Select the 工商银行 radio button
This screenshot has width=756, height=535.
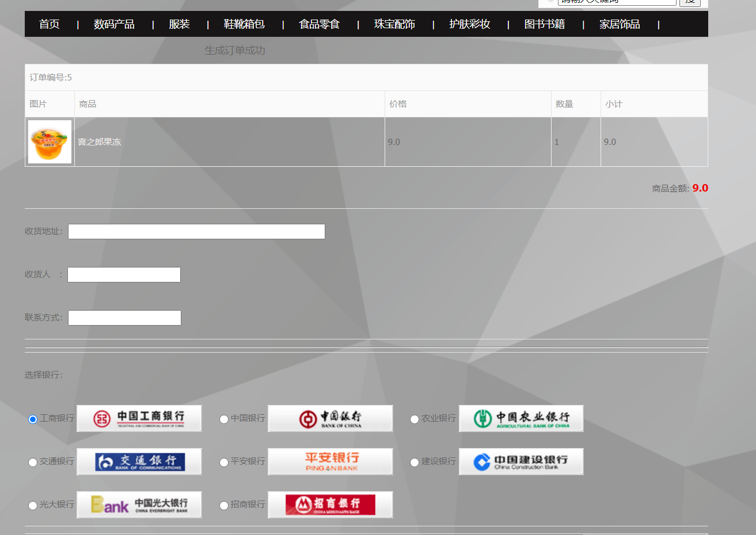coord(33,419)
